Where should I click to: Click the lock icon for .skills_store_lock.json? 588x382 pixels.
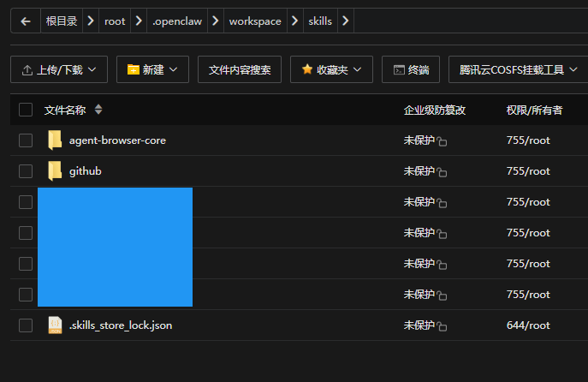tap(442, 325)
